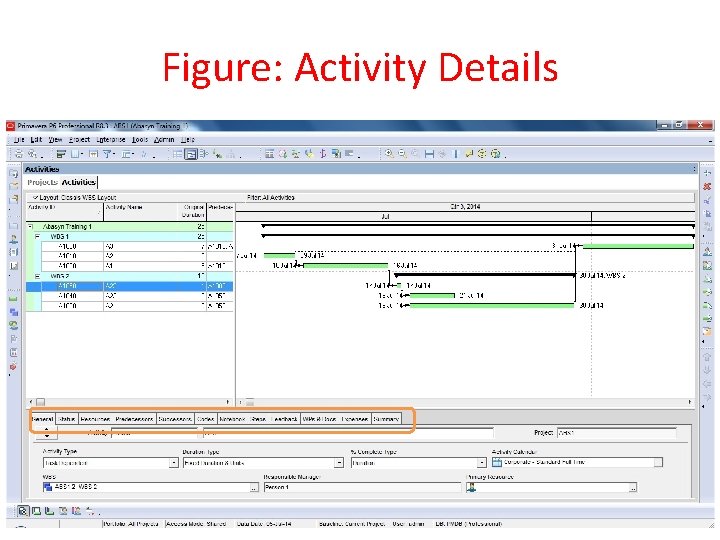Open the Tools menu
Screen dimensions: 720x540
click(x=140, y=140)
